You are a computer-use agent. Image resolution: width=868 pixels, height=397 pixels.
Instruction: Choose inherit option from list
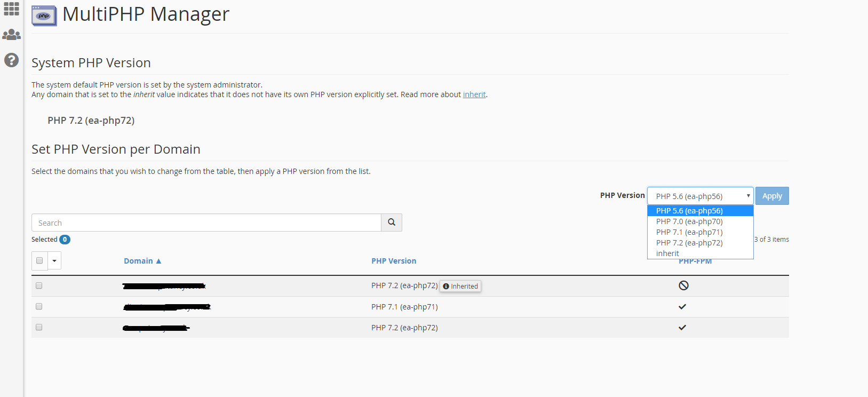pos(700,253)
